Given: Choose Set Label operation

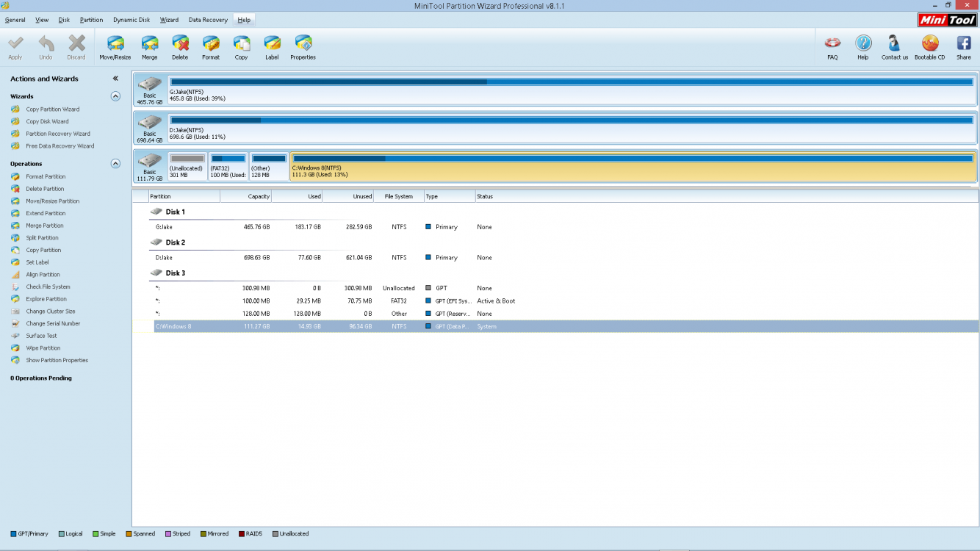Looking at the screenshot, I should point(37,262).
